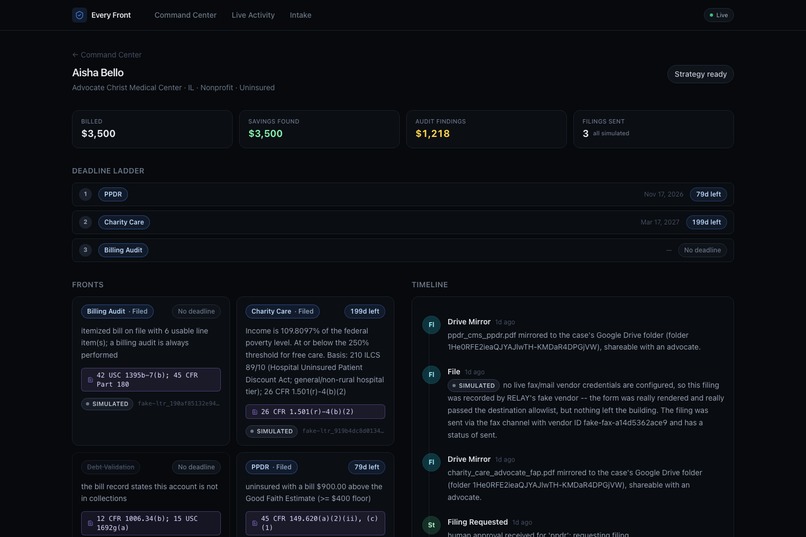Image resolution: width=806 pixels, height=537 pixels.
Task: Click the 26 CFR 1.501(r)-4(b)(2) citation box
Action: coord(315,412)
